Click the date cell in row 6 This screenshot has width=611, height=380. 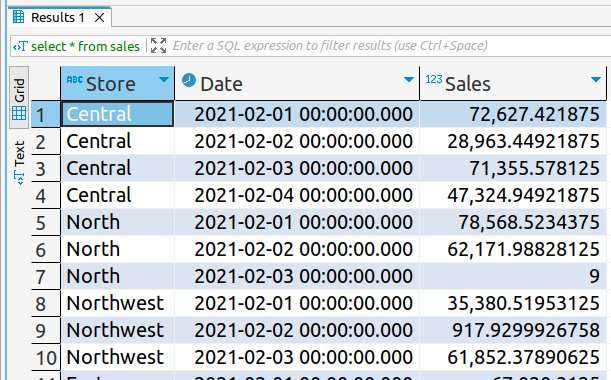[297, 249]
